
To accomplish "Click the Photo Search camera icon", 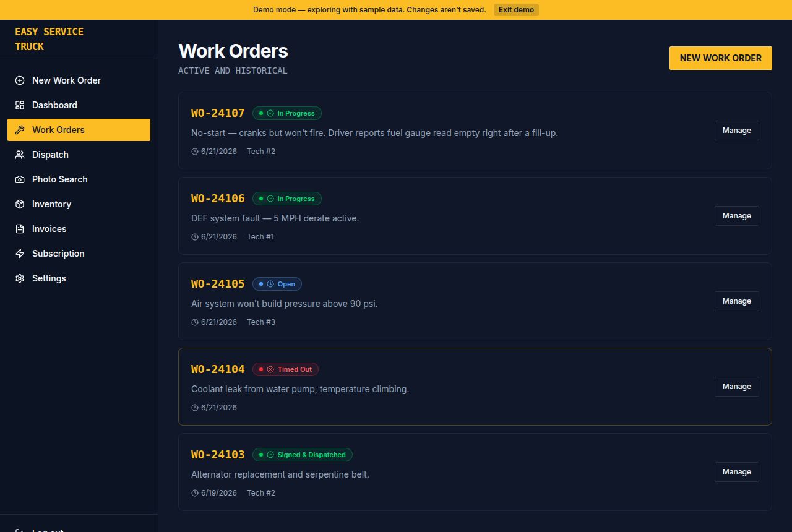I will click(x=20, y=179).
